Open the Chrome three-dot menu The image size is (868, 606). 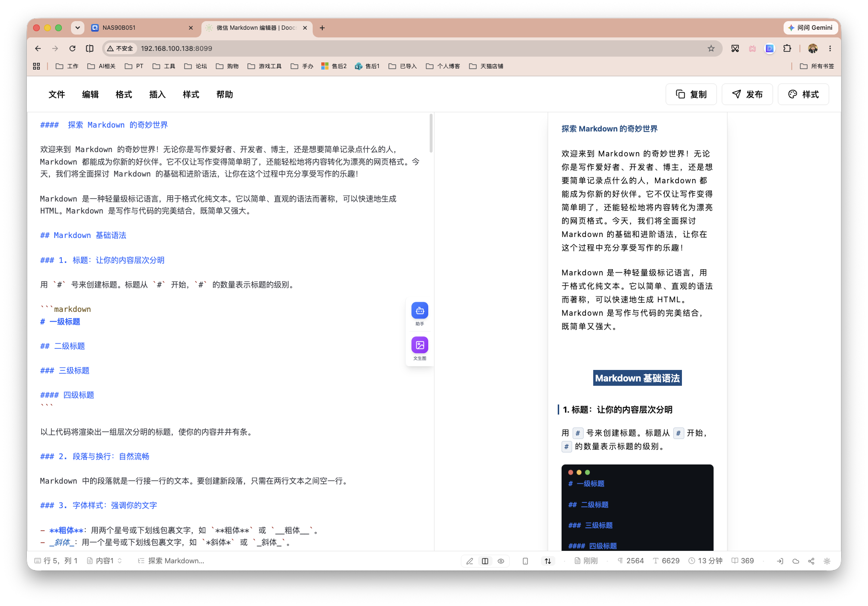click(x=830, y=48)
